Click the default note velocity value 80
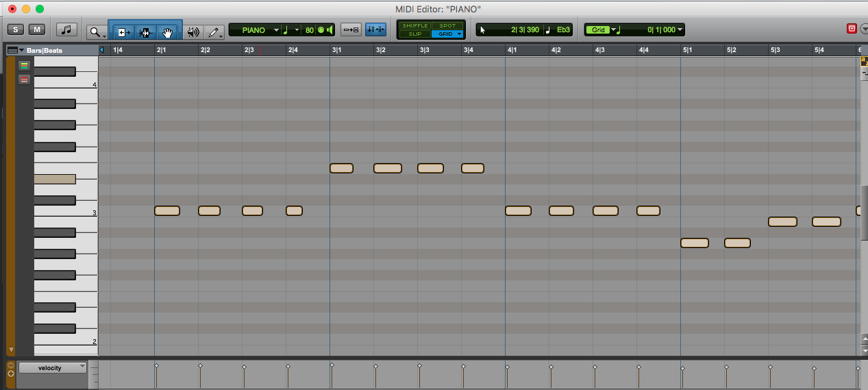868x390 pixels. coord(309,30)
